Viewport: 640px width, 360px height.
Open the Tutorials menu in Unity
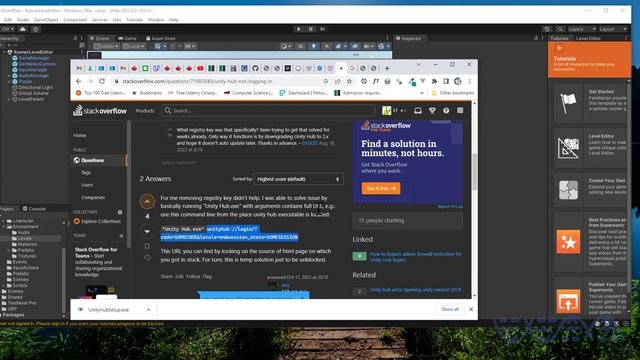tap(134, 20)
